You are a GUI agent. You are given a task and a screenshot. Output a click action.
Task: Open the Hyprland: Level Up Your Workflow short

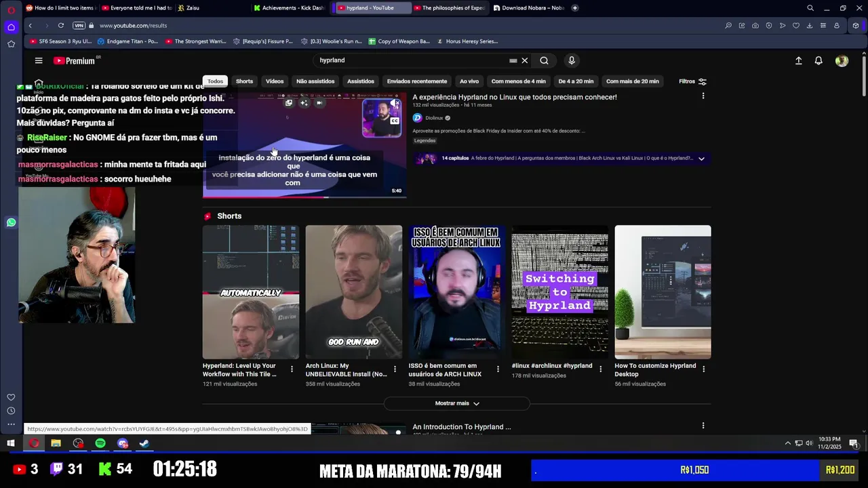pos(250,291)
